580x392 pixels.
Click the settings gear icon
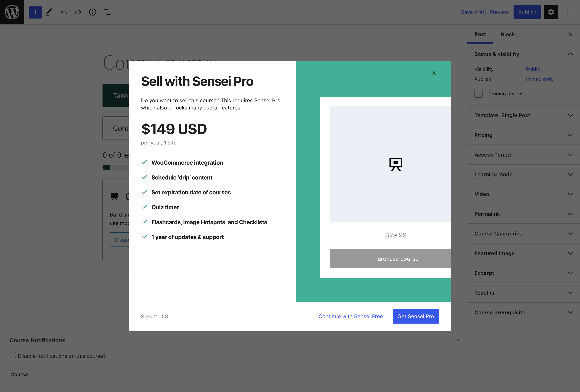551,12
